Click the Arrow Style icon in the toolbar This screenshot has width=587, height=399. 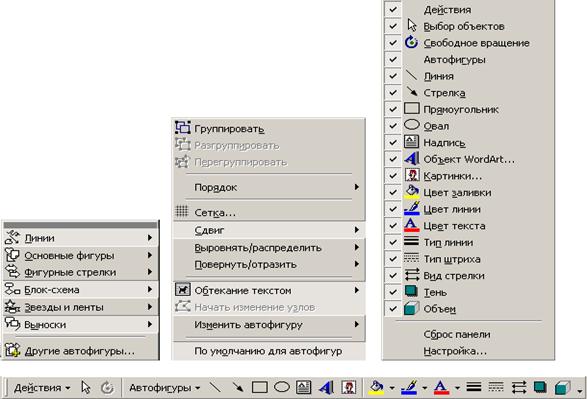click(518, 387)
